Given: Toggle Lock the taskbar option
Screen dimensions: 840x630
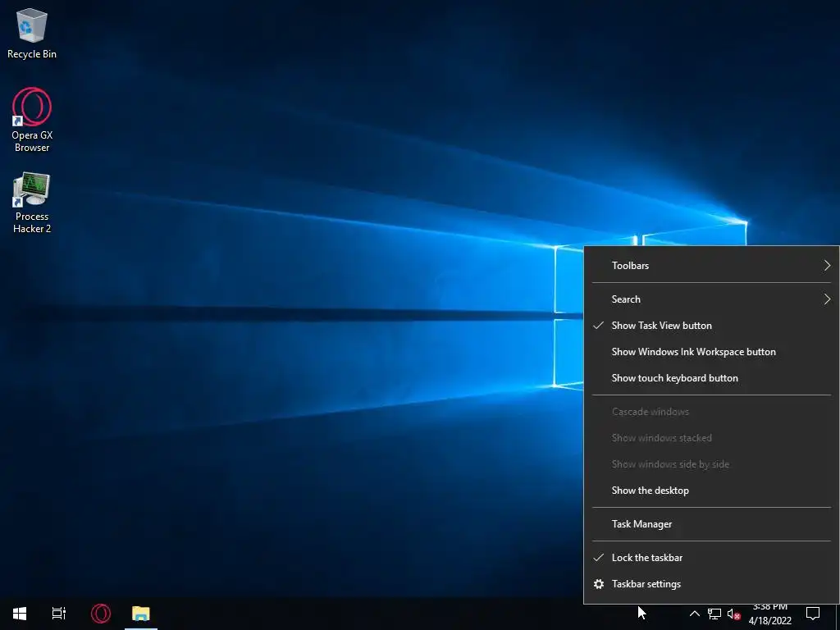Looking at the screenshot, I should [711, 558].
